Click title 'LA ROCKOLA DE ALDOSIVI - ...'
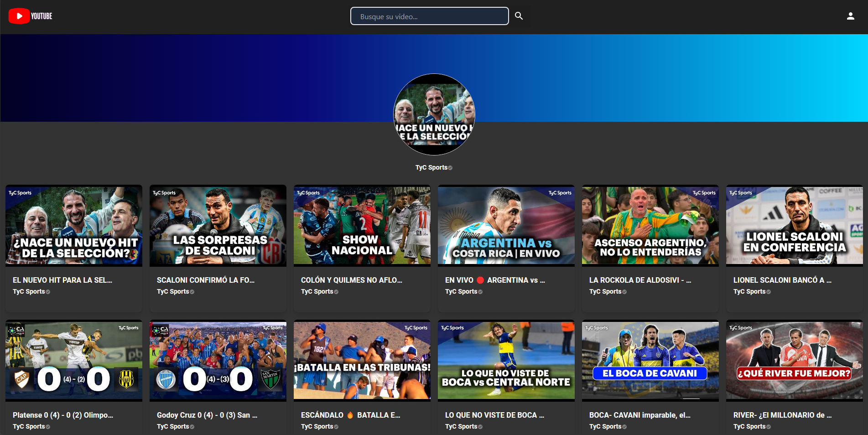Screen dimensions: 868x435 (x=640, y=280)
